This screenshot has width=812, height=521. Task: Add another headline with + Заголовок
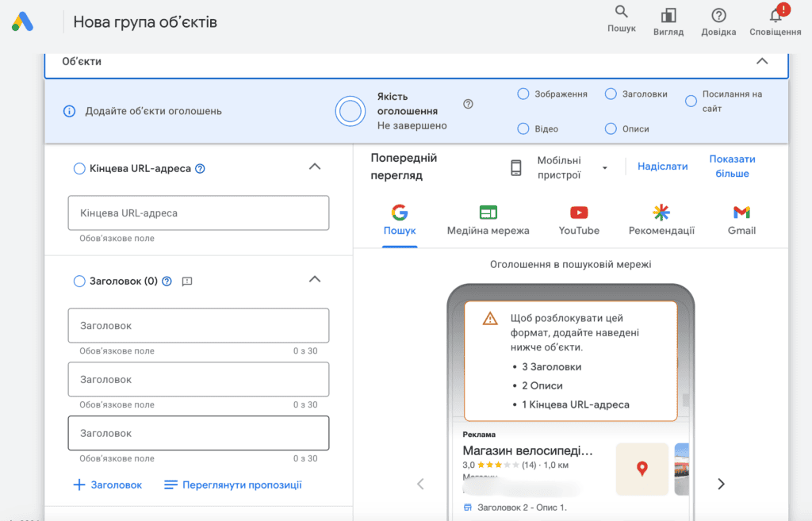[x=108, y=485]
